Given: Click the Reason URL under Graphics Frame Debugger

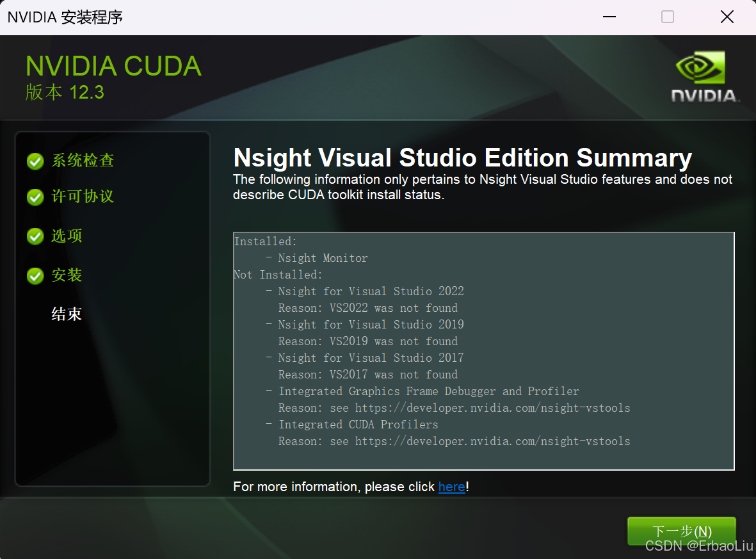Looking at the screenshot, I should click(x=492, y=408).
